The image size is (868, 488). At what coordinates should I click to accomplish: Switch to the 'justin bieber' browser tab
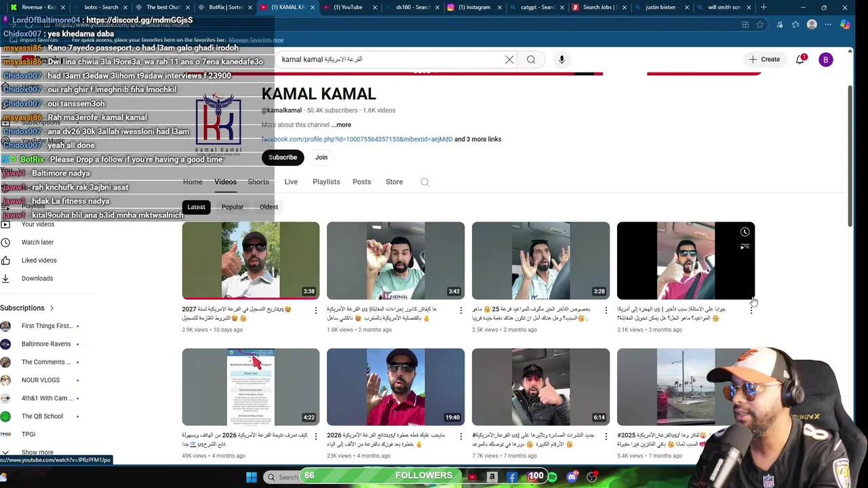click(663, 7)
